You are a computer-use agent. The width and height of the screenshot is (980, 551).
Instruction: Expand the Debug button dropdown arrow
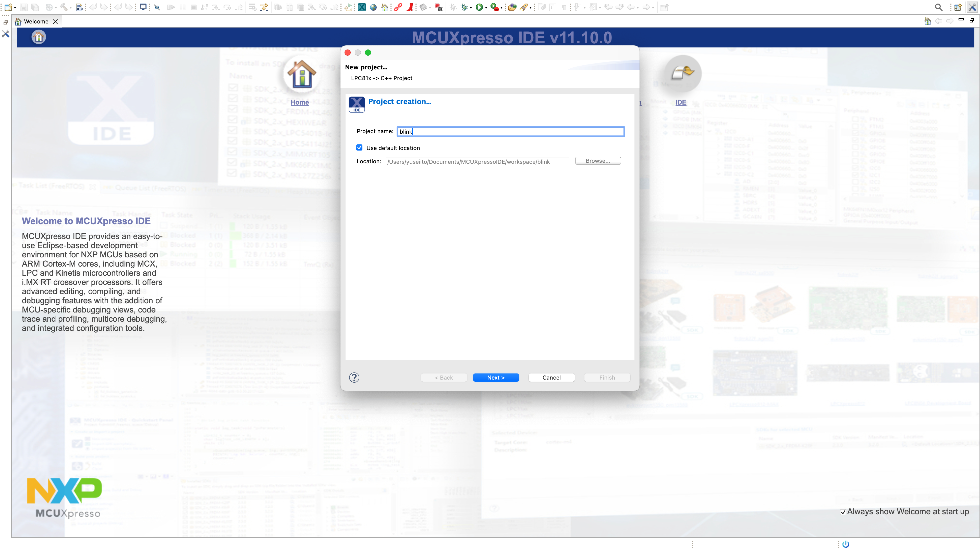pyautogui.click(x=471, y=7)
